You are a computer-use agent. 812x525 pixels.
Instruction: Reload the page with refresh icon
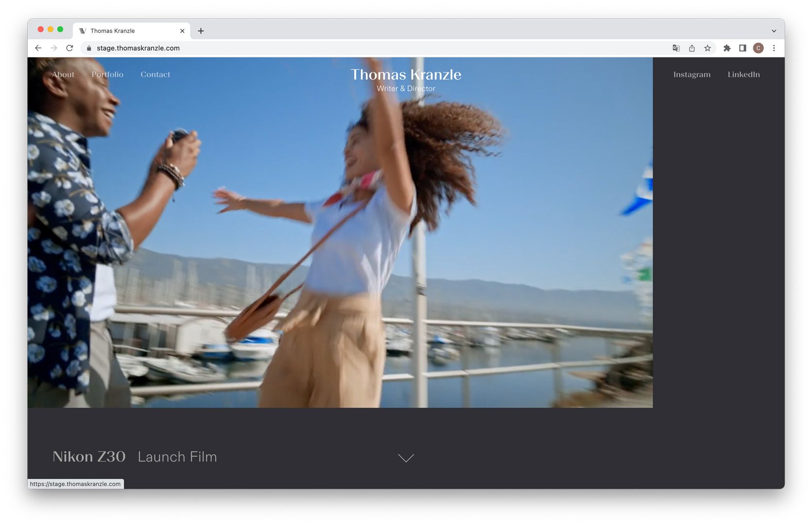[69, 48]
